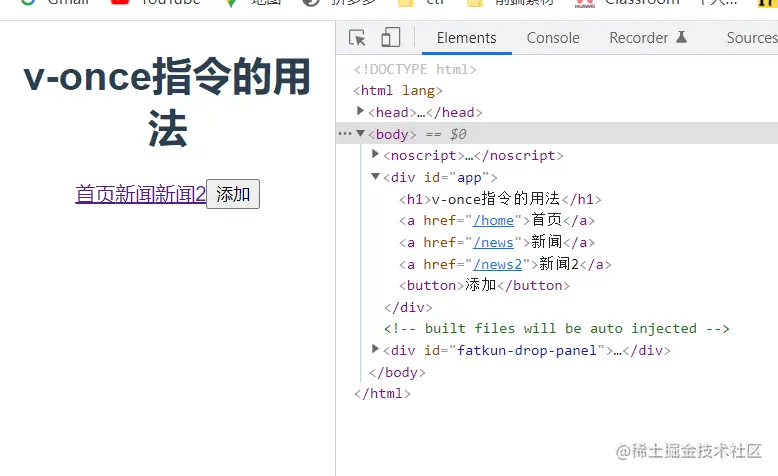The width and height of the screenshot is (778, 476).
Task: Click the 新闻2 link on the page
Action: [x=180, y=194]
